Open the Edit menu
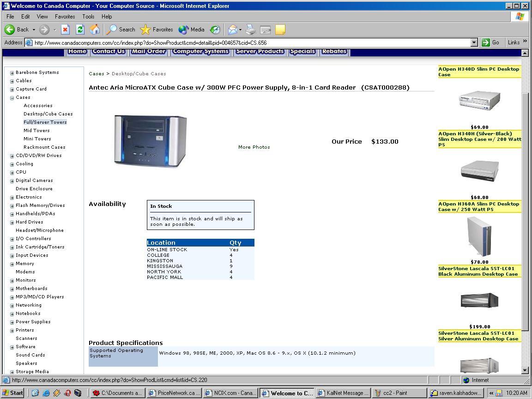The width and height of the screenshot is (532, 399). (25, 16)
